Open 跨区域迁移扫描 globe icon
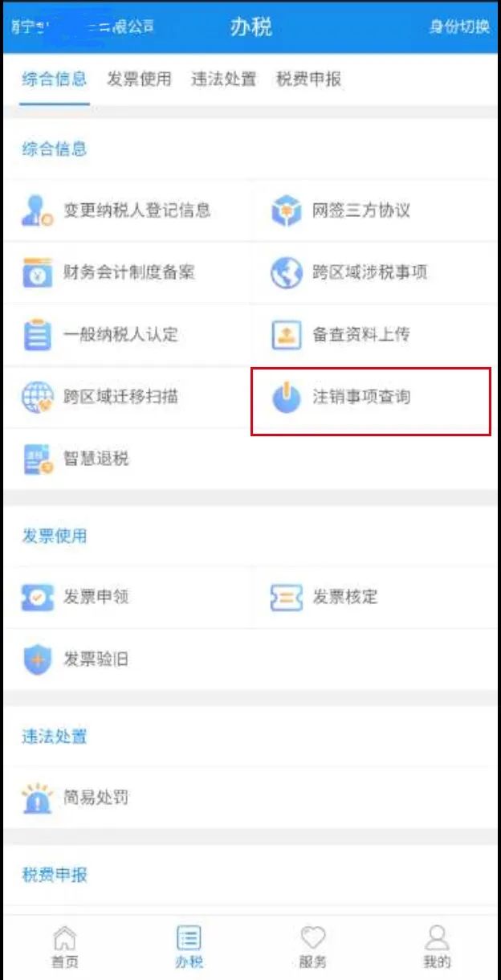501x980 pixels. pos(37,397)
